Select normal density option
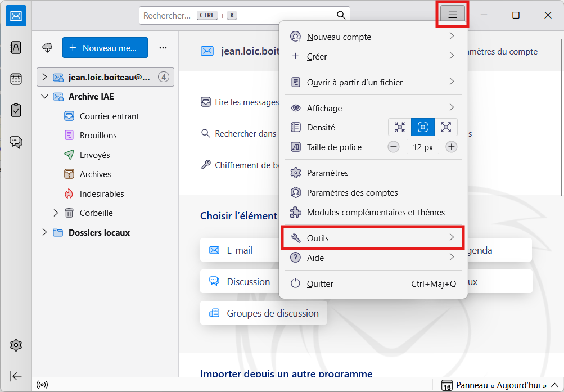Viewport: 564px width, 392px height. point(423,127)
